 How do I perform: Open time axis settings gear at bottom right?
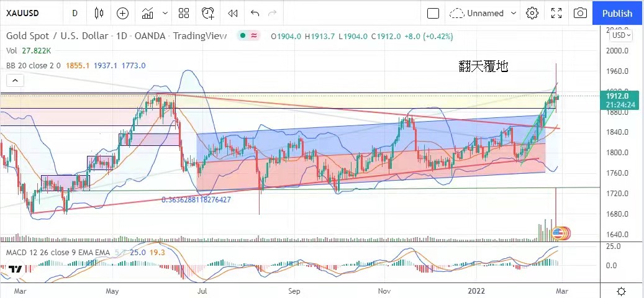[621, 291]
